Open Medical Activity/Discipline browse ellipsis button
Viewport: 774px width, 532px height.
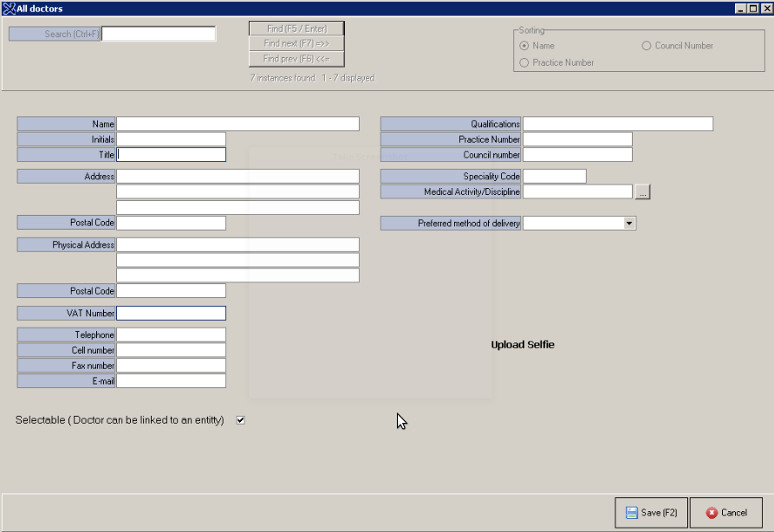click(642, 192)
